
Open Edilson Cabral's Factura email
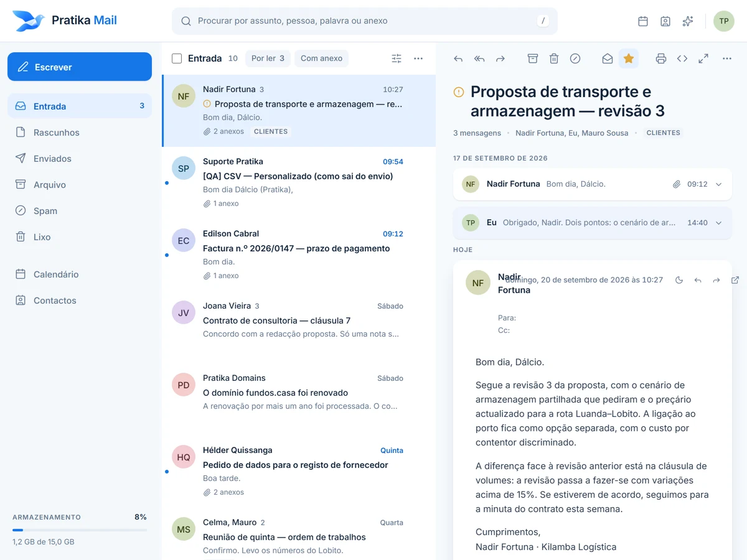[x=299, y=255]
